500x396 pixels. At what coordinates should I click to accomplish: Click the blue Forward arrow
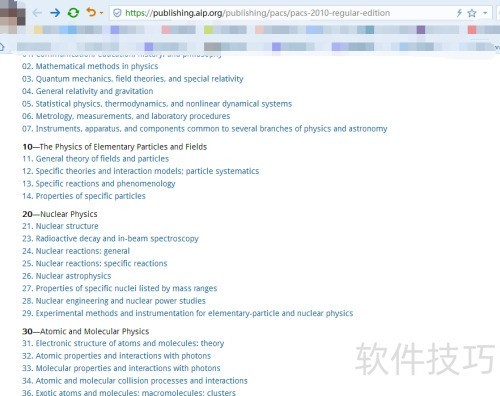click(x=55, y=13)
